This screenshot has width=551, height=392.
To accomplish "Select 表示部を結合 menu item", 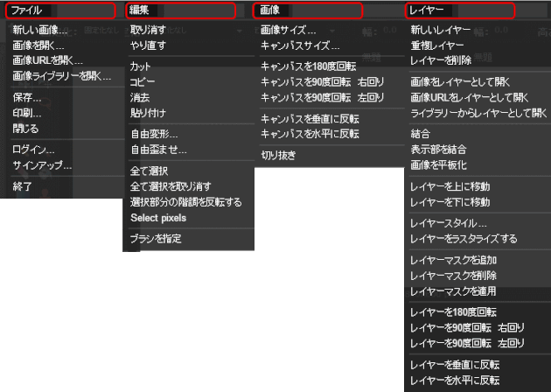I will [438, 150].
